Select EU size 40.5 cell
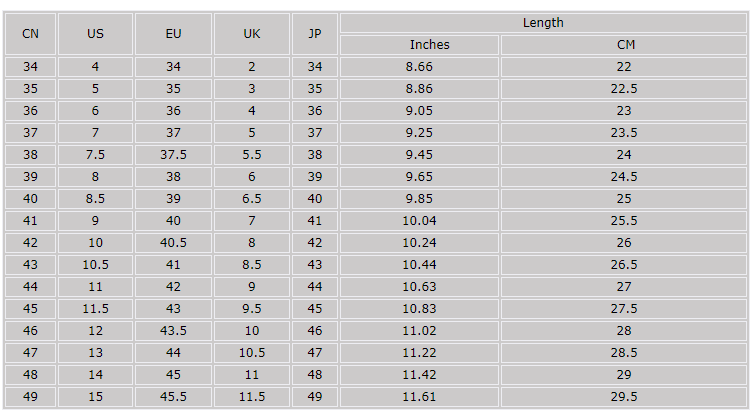 coord(173,243)
